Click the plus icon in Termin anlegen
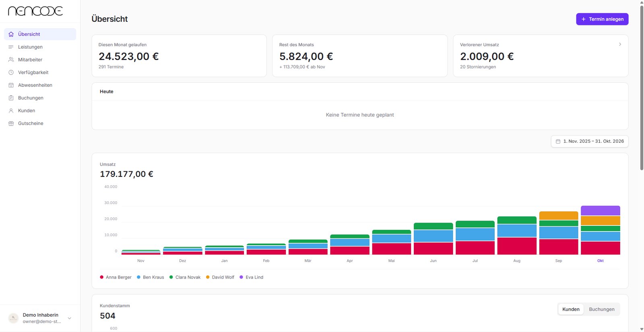Screen dimensions: 644x332 click(x=584, y=19)
